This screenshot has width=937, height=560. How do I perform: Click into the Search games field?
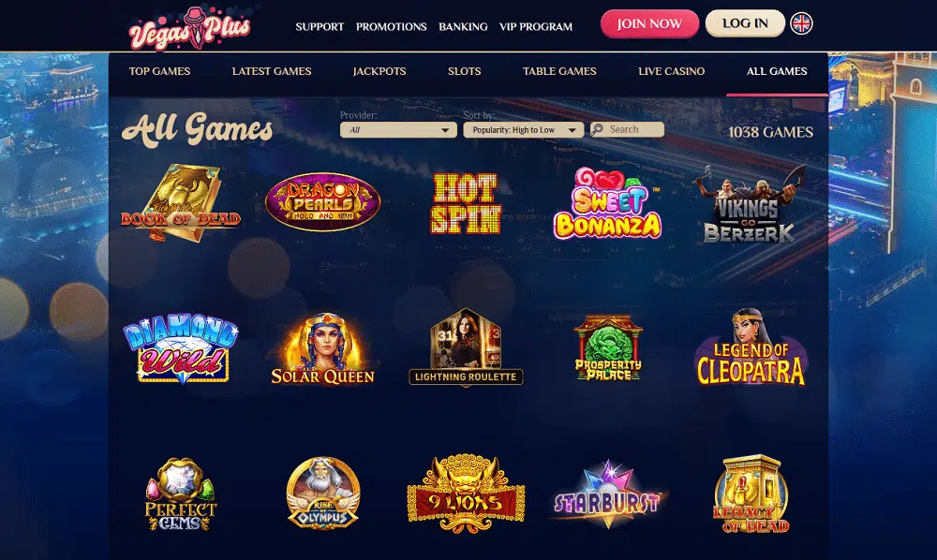[627, 129]
